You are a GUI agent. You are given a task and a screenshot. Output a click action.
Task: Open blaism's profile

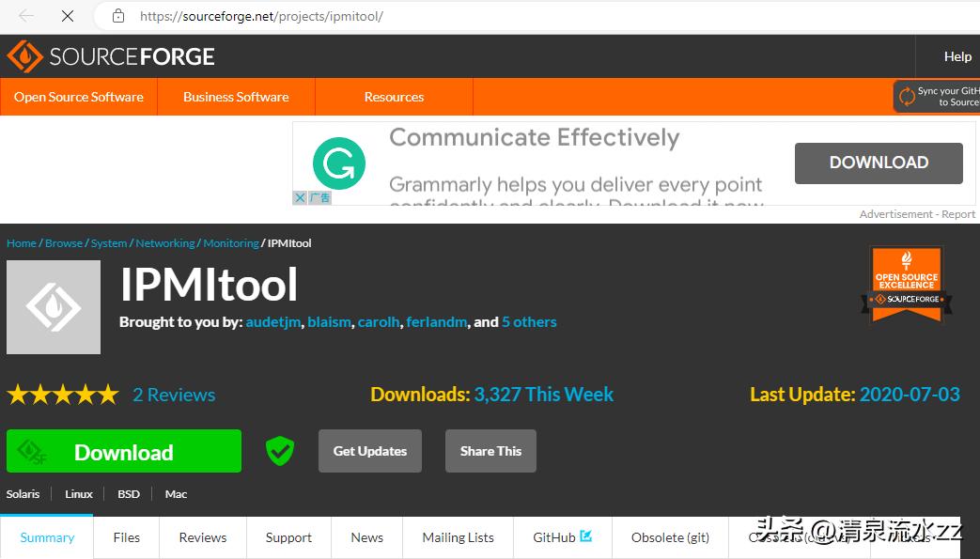point(329,322)
